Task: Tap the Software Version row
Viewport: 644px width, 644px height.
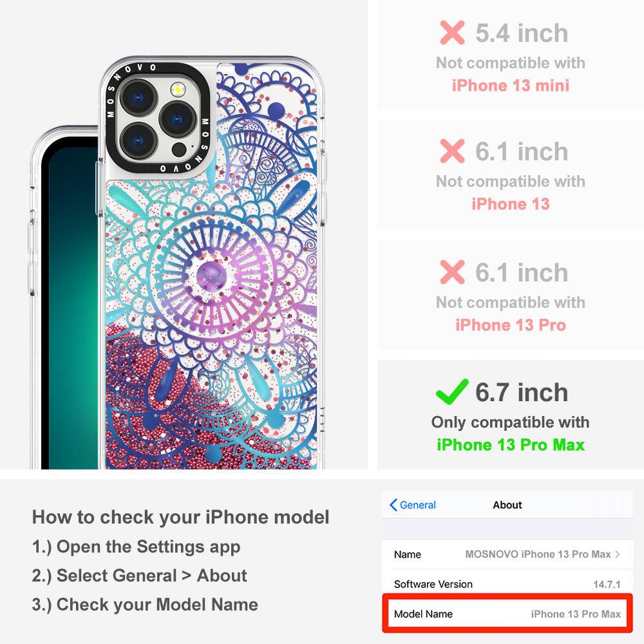Action: [507, 584]
